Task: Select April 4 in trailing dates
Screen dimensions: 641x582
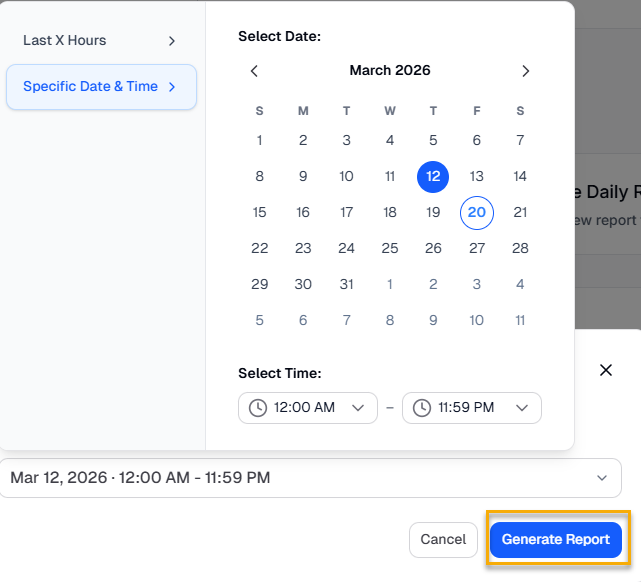Action: 520,285
